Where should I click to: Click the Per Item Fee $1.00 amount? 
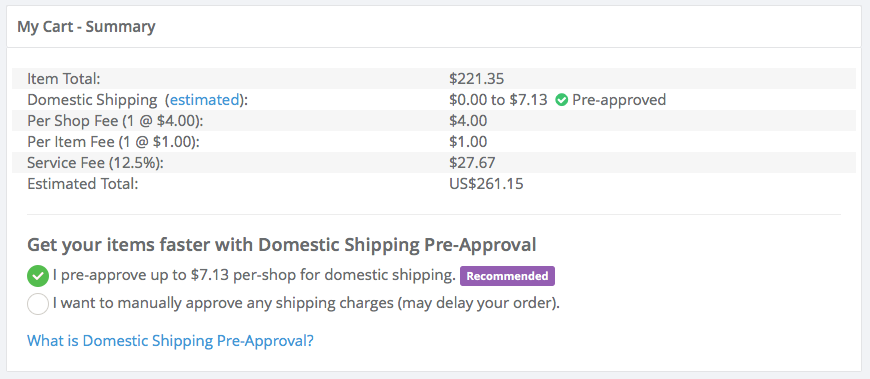(468, 142)
